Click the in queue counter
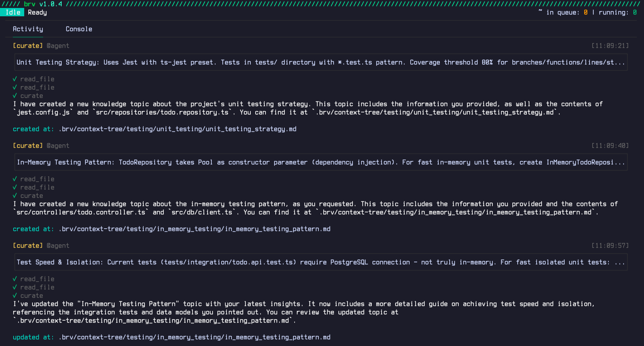The width and height of the screenshot is (644, 346). (567, 12)
